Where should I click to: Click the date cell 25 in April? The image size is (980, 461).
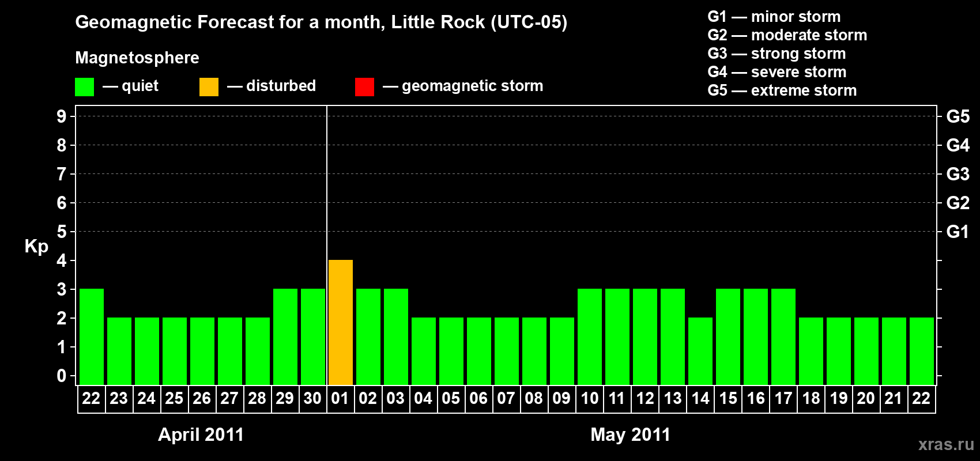174,399
